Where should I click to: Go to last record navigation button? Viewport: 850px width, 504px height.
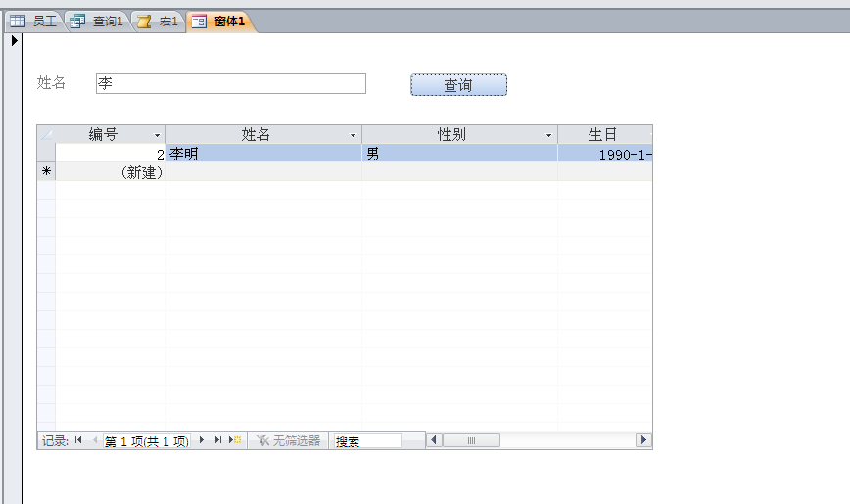tap(218, 440)
